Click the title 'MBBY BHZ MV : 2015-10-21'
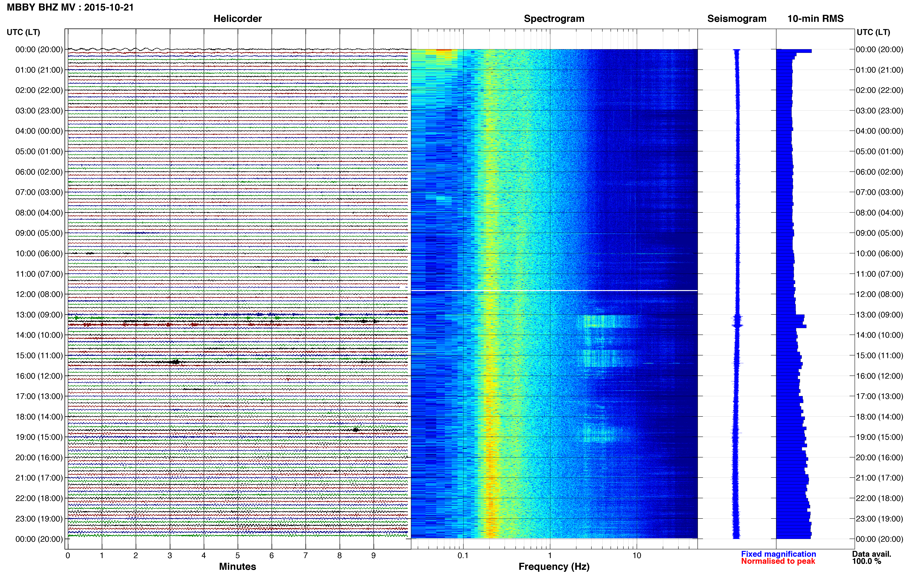924x578 pixels. (x=70, y=7)
